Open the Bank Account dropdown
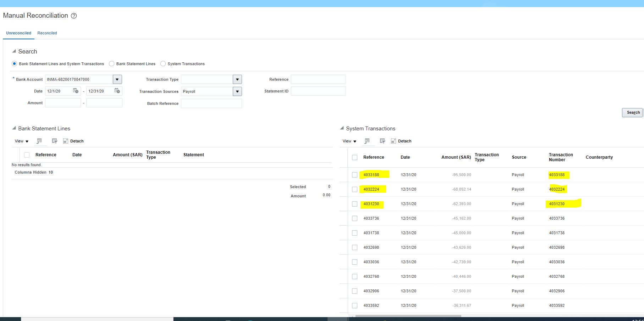644x321 pixels. [117, 79]
